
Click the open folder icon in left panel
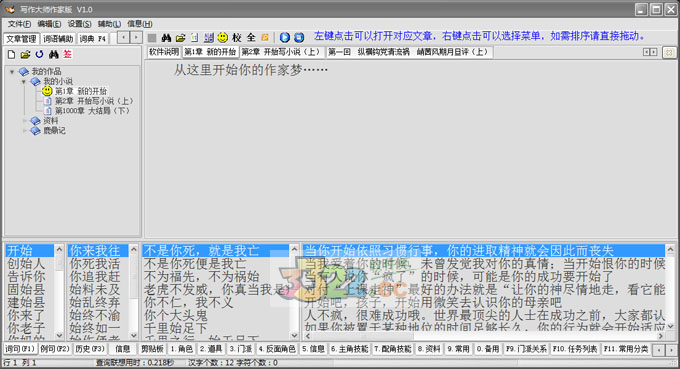tap(25, 54)
